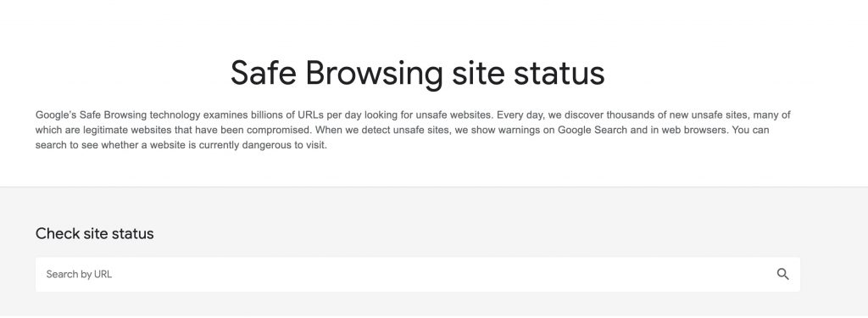
Task: Focus the Search by URL field
Action: [417, 274]
